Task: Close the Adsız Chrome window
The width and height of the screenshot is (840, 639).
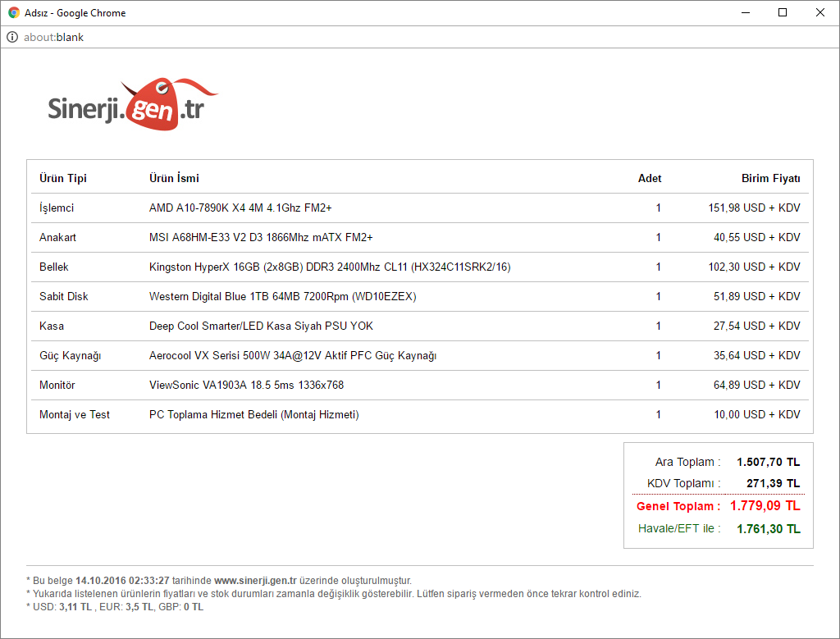Action: pyautogui.click(x=819, y=13)
